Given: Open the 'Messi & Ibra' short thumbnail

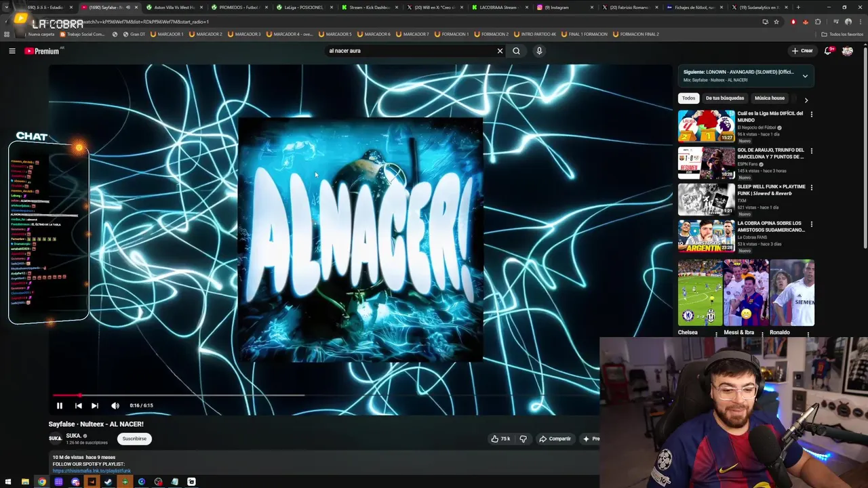Looking at the screenshot, I should 746,293.
